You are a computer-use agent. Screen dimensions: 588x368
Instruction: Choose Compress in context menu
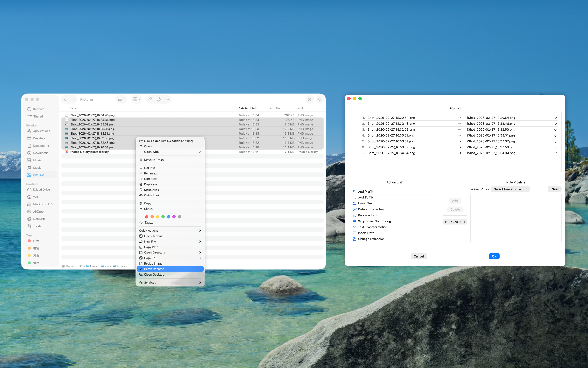(x=170, y=179)
